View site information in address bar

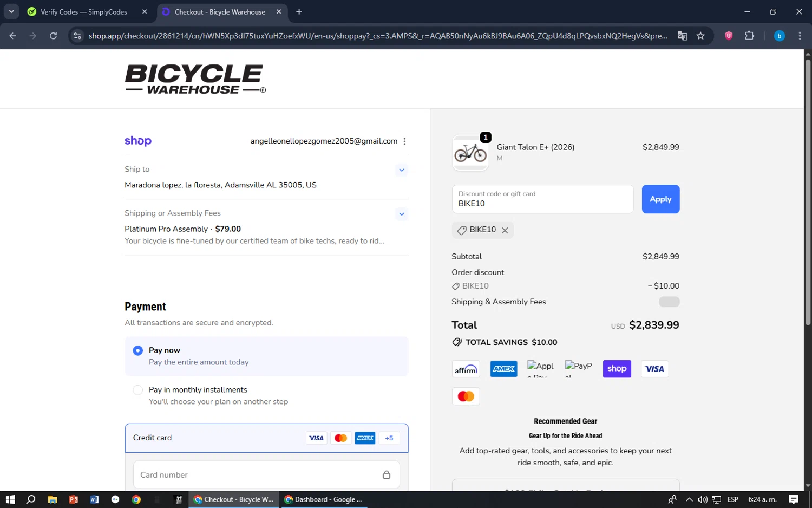pyautogui.click(x=77, y=36)
